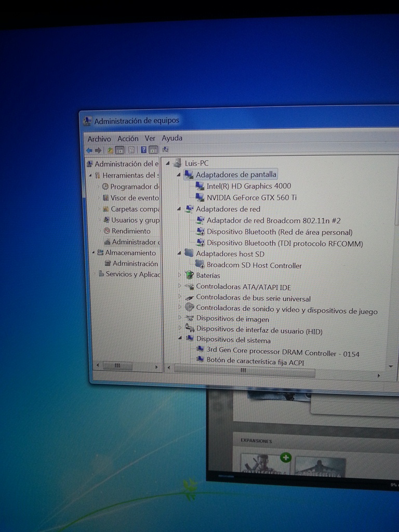
Task: Select Administración del equipo root in left tree
Action: [x=126, y=164]
